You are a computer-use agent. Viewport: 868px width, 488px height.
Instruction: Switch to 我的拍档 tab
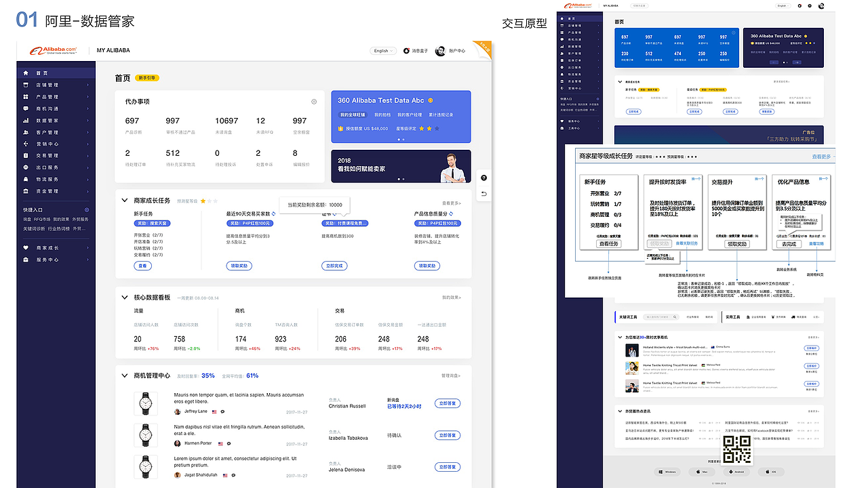click(382, 115)
